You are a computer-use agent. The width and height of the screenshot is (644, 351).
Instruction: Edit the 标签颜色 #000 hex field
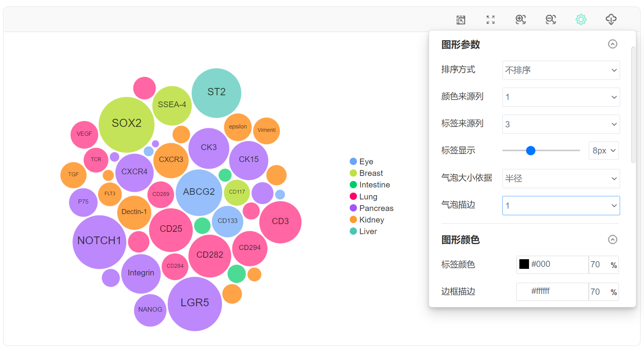click(x=553, y=265)
